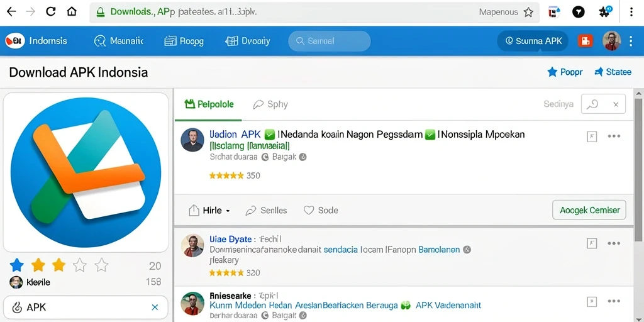Image resolution: width=644 pixels, height=322 pixels.
Task: Click the 320 star rating
Action: click(x=235, y=273)
